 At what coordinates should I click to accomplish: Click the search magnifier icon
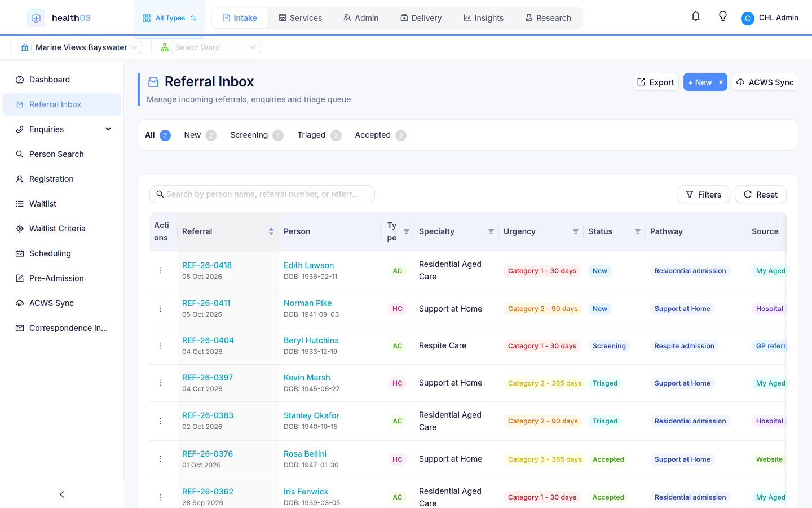[160, 194]
